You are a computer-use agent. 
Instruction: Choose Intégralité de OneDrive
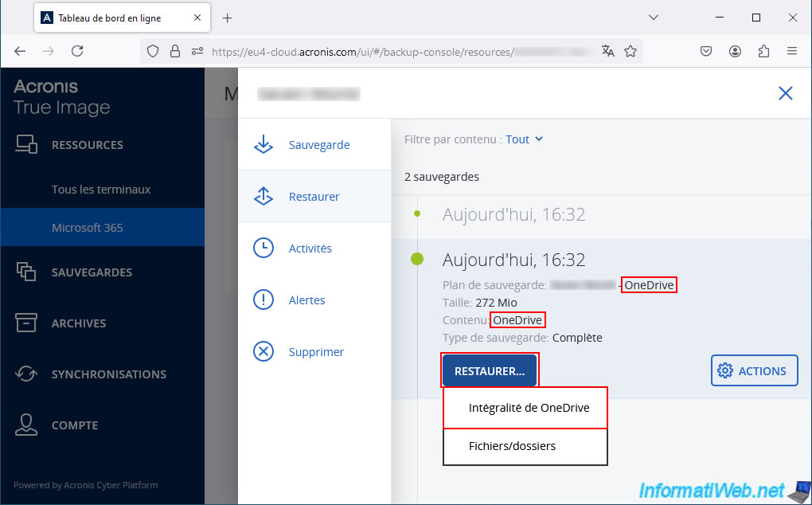point(525,408)
